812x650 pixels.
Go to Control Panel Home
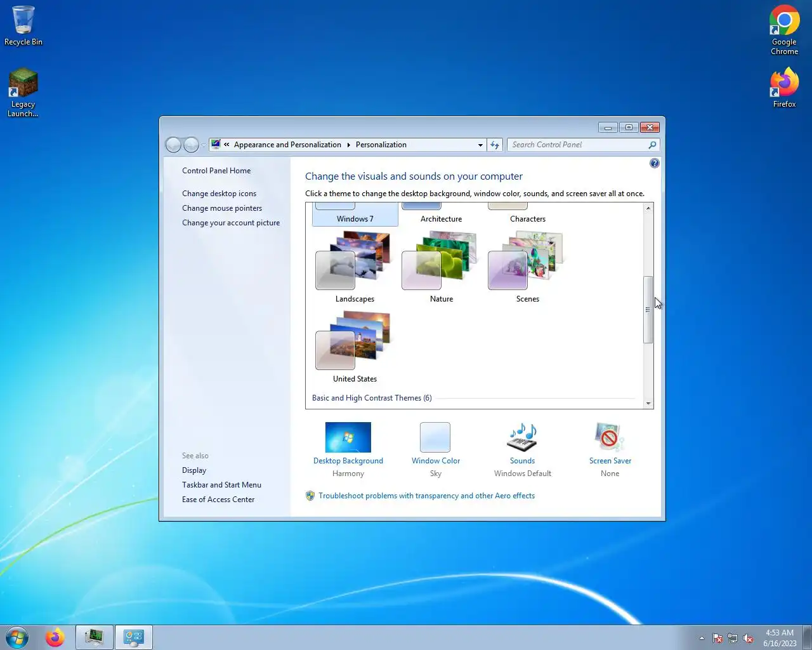(x=216, y=171)
